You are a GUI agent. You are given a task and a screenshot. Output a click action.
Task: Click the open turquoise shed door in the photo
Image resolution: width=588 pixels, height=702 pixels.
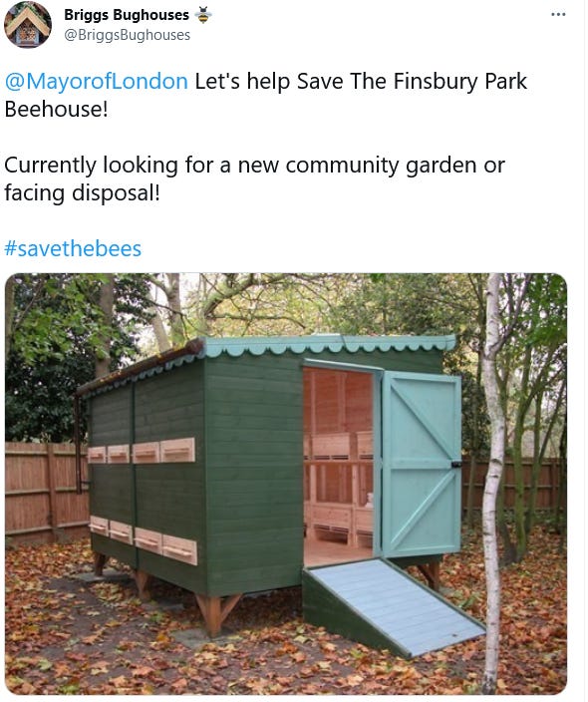coord(422,465)
